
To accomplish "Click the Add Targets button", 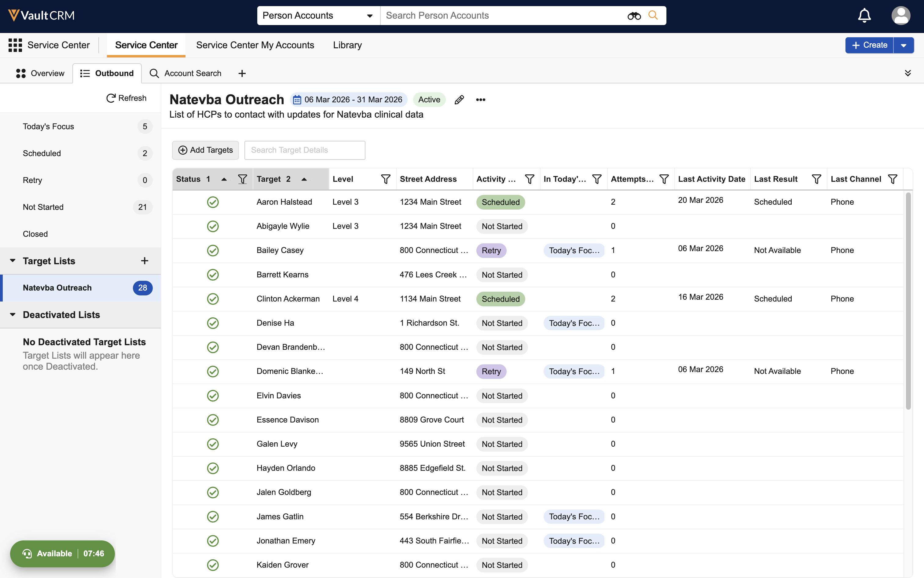I will click(205, 150).
